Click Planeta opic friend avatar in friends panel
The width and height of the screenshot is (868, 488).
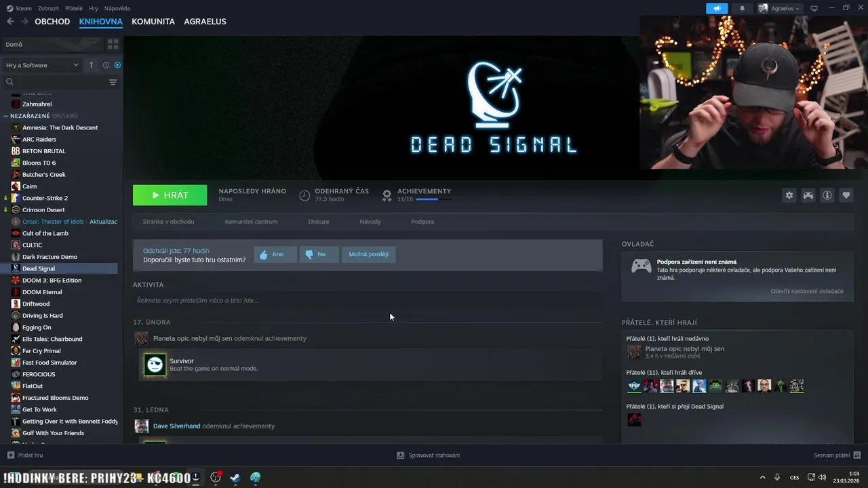tap(634, 352)
